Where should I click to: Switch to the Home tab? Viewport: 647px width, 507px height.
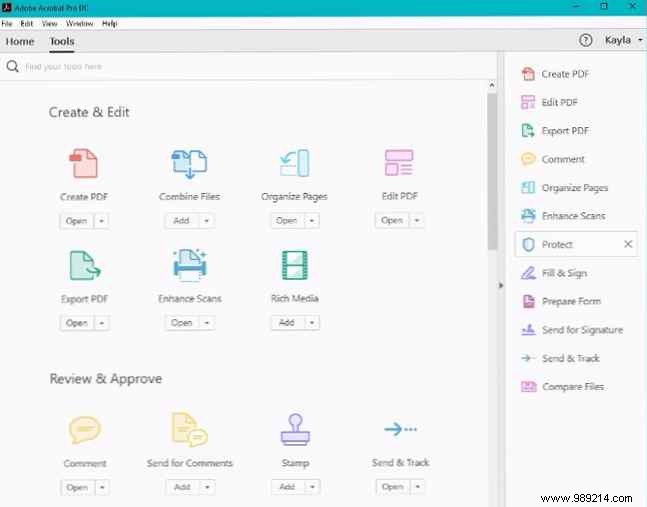20,42
